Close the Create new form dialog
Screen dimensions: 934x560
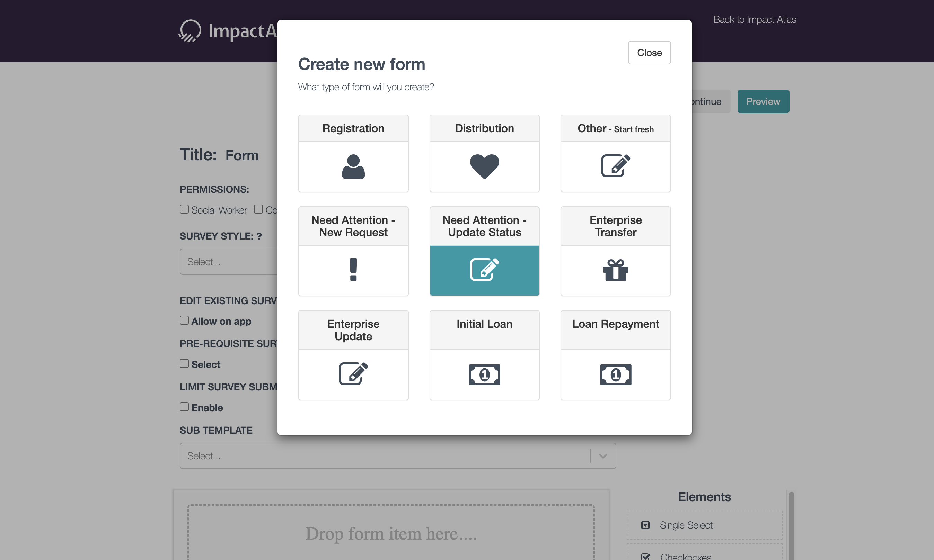[x=649, y=53]
